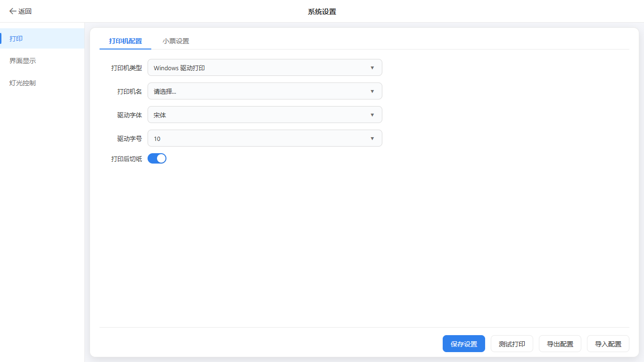Click the 导入配置 button
The width and height of the screenshot is (644, 362).
[608, 344]
